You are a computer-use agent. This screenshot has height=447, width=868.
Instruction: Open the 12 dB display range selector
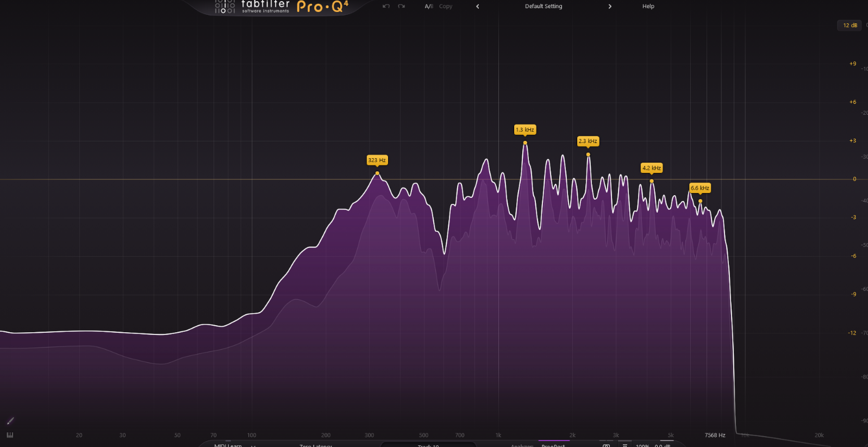point(850,26)
